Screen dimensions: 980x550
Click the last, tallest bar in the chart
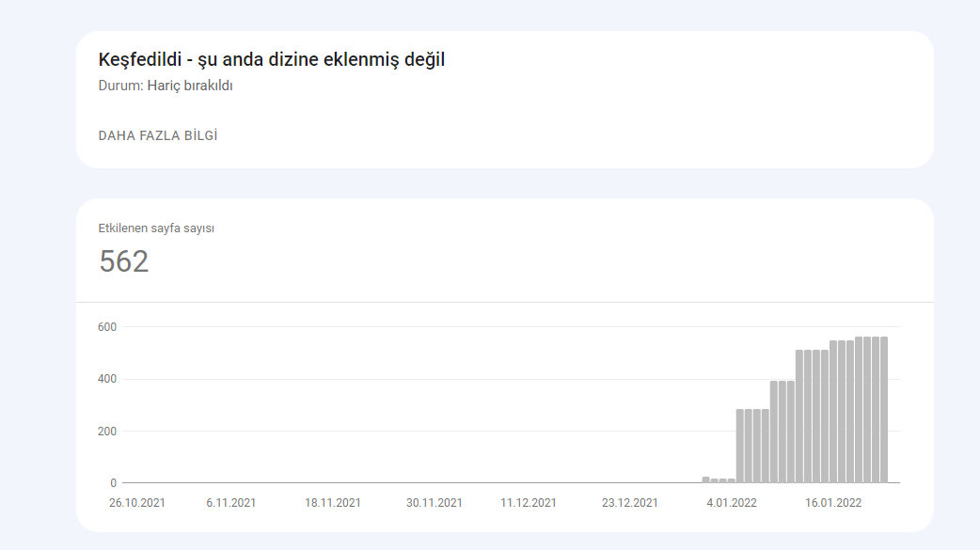pyautogui.click(x=884, y=410)
